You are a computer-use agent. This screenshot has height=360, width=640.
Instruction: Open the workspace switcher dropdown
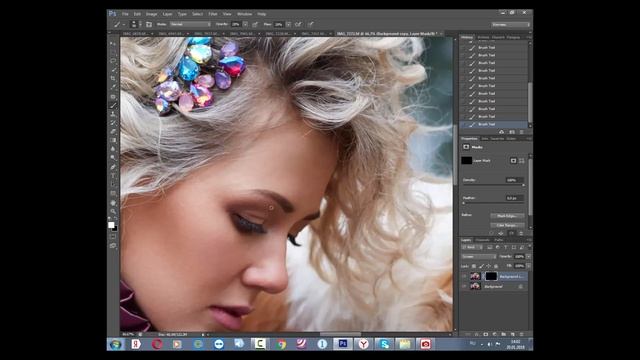click(511, 25)
